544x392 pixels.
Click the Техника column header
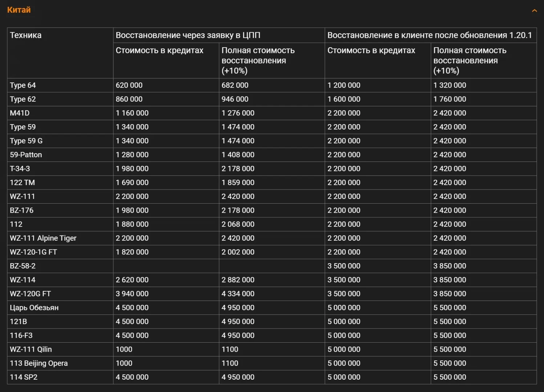pyautogui.click(x=25, y=35)
